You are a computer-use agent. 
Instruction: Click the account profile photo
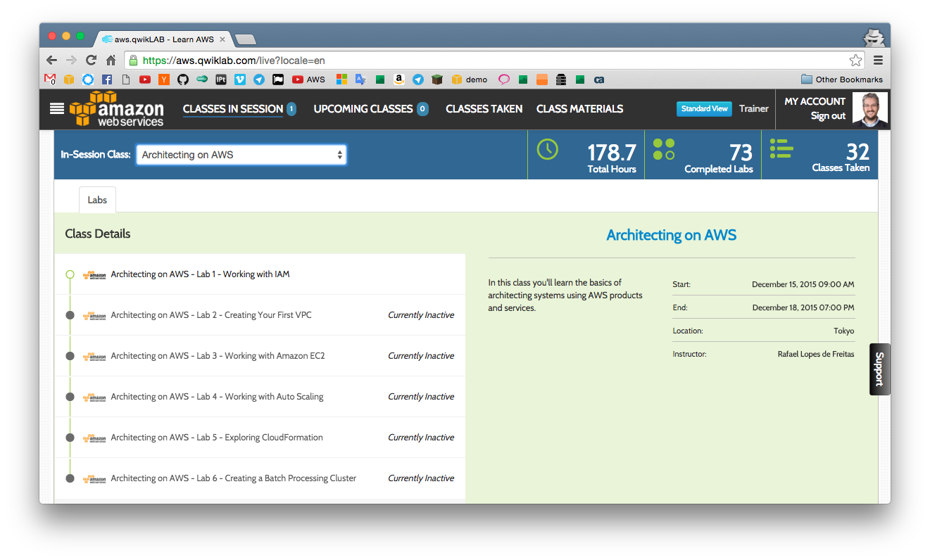[870, 109]
